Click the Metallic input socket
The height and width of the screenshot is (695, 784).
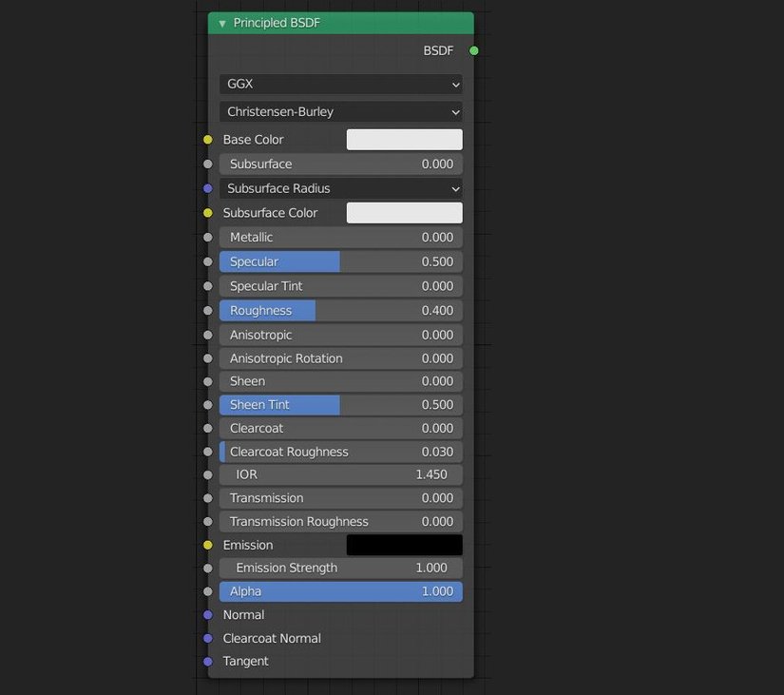[x=207, y=237]
